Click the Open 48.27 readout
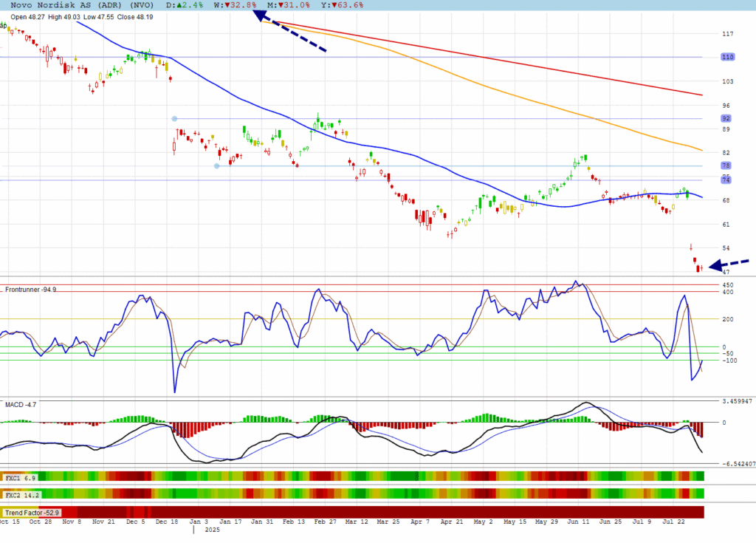Viewport: 756px width, 543px height. click(27, 17)
